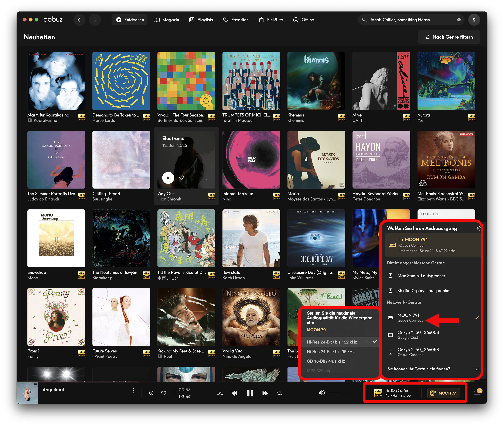Open artist link Ludovico Einaudi
Viewport: 504px width, 426px height.
pos(43,199)
